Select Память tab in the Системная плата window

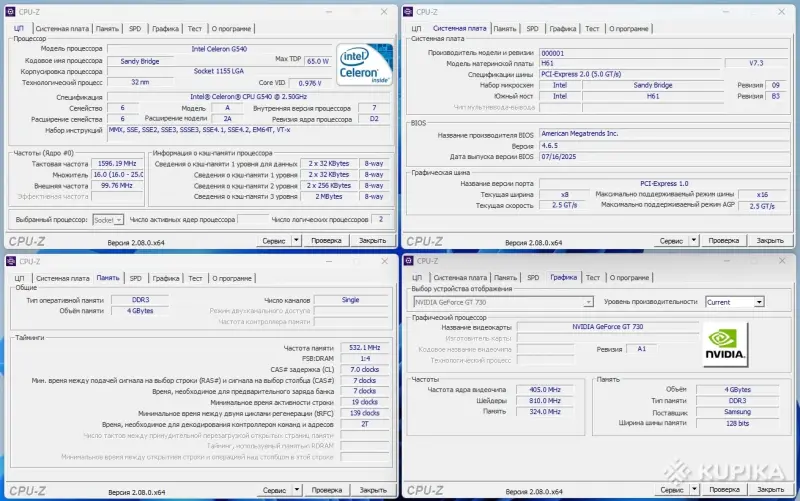(x=505, y=29)
